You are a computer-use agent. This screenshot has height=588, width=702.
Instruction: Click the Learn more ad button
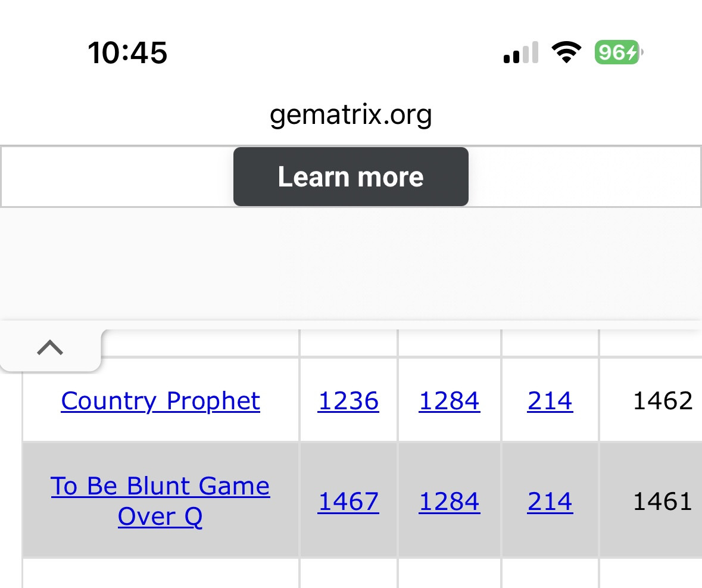tap(351, 177)
